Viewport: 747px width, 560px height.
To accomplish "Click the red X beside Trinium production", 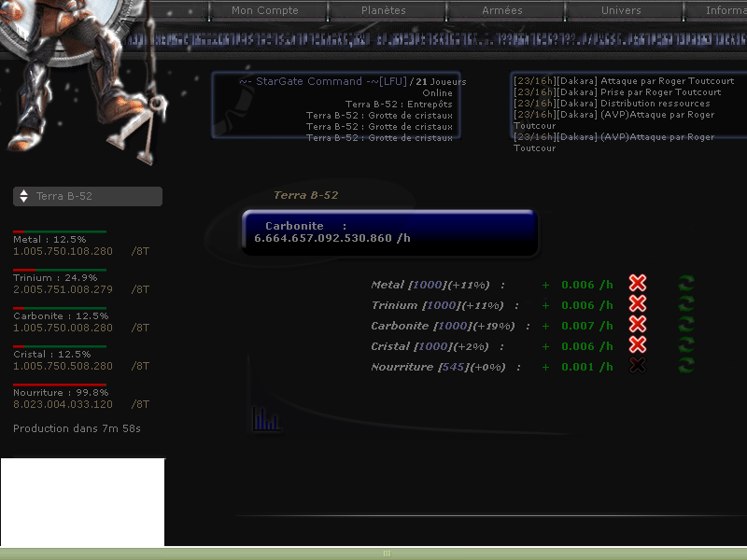I will click(x=638, y=304).
